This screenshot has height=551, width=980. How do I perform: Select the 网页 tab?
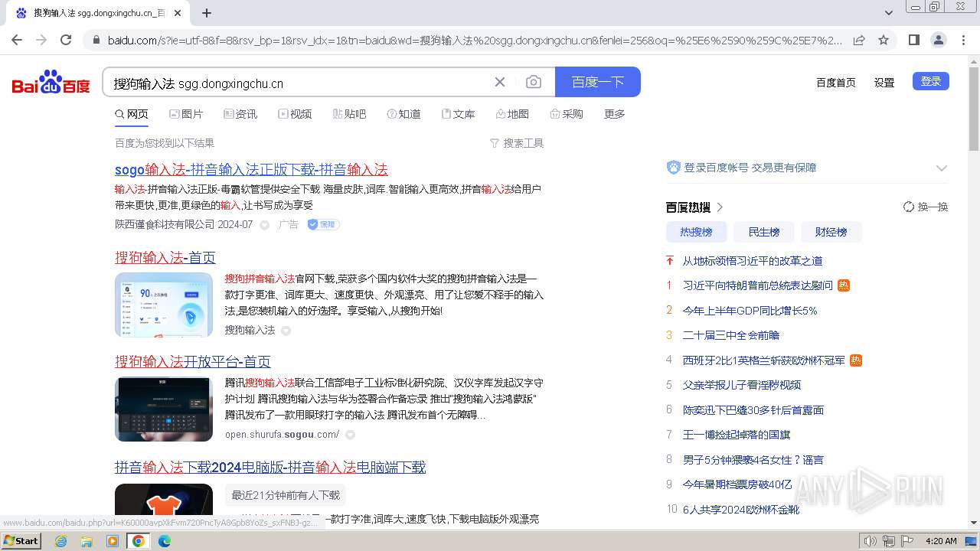[132, 114]
